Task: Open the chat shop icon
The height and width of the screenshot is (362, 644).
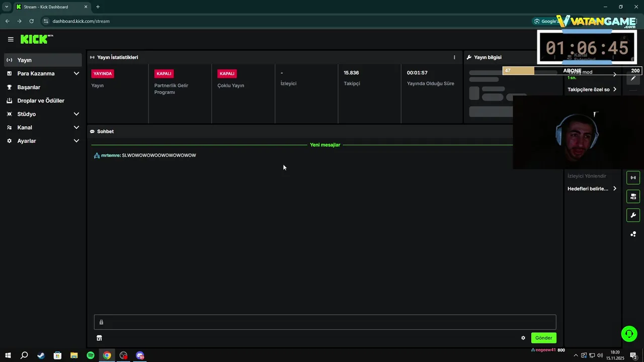Action: [99, 338]
